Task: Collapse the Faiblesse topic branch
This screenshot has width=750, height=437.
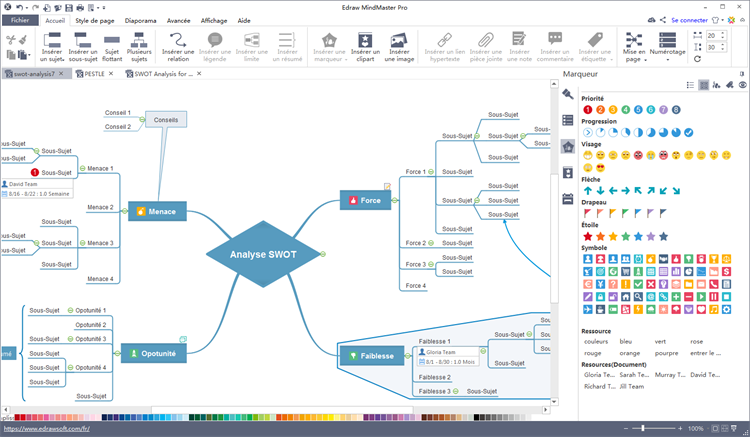Action: 408,356
